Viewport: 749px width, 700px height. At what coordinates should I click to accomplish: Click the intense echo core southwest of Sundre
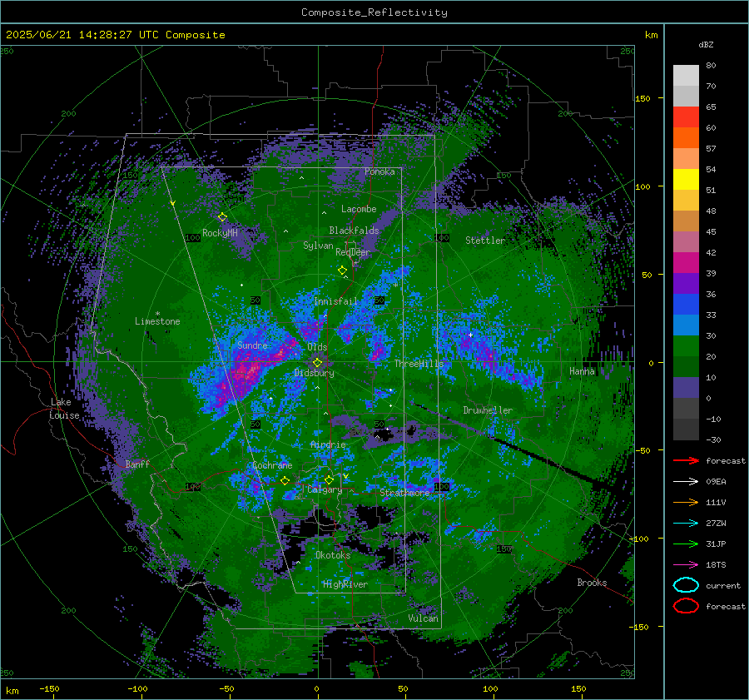248,372
